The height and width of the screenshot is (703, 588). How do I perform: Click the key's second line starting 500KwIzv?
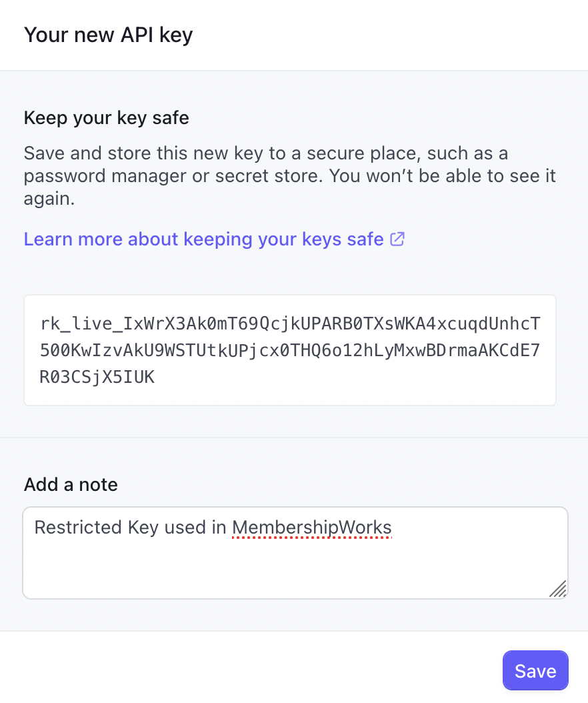[x=290, y=351]
